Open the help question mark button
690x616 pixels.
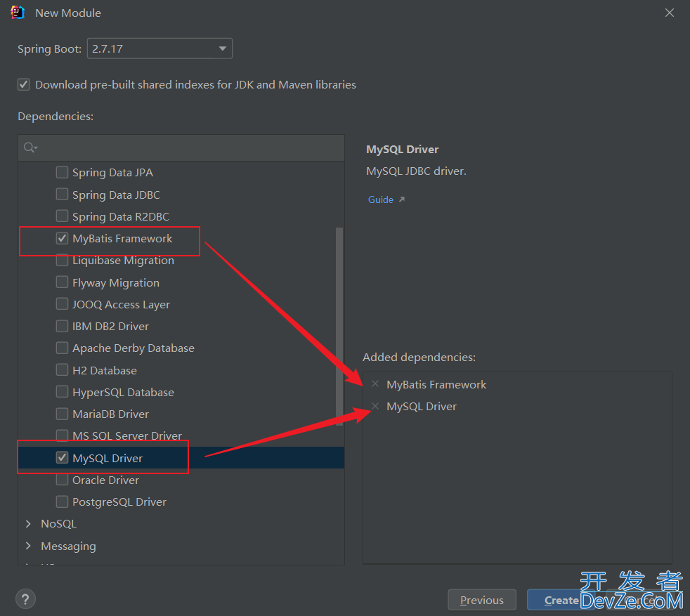tap(25, 599)
